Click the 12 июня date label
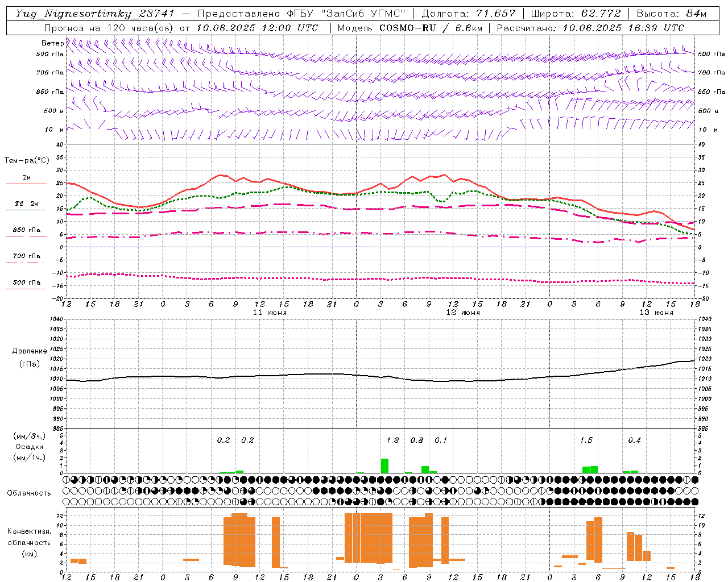 (463, 313)
